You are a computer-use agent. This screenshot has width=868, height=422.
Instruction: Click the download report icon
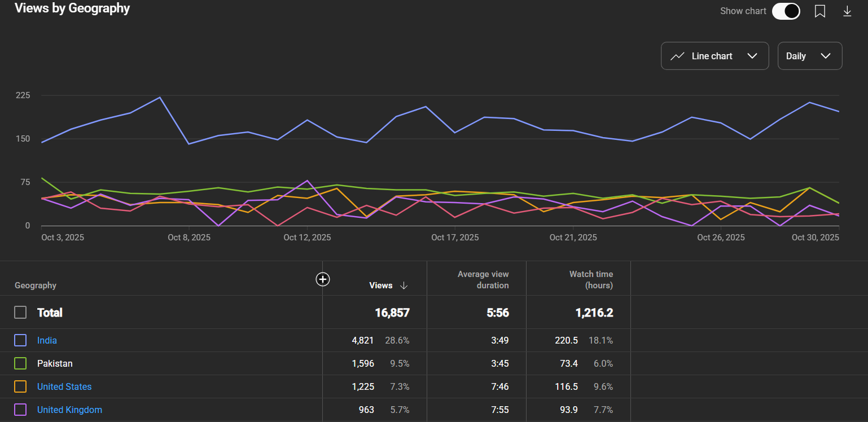pos(847,11)
